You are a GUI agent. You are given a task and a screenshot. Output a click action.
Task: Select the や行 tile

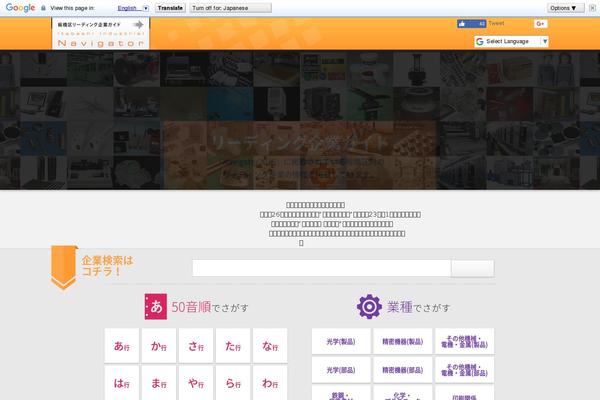[x=196, y=383]
